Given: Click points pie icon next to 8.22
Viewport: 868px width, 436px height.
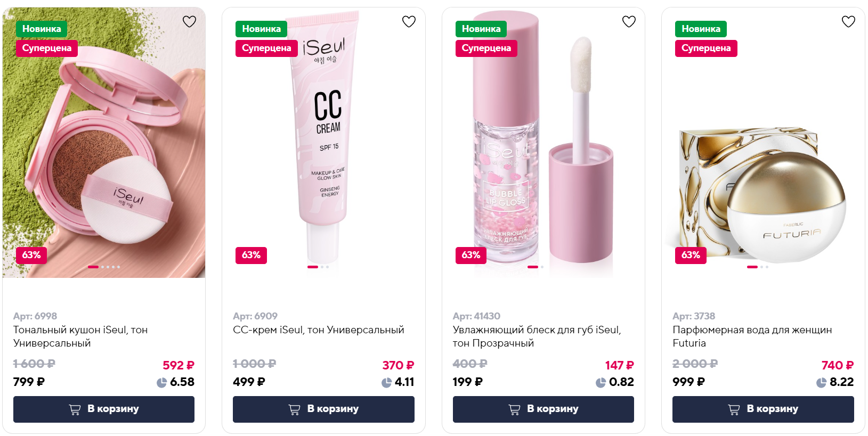Looking at the screenshot, I should pyautogui.click(x=821, y=382).
